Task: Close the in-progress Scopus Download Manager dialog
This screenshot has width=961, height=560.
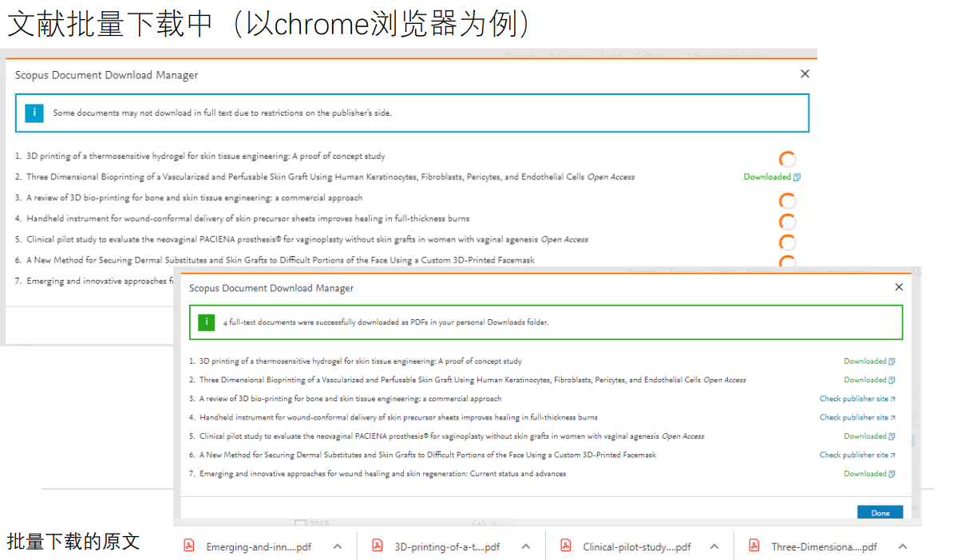Action: click(805, 74)
